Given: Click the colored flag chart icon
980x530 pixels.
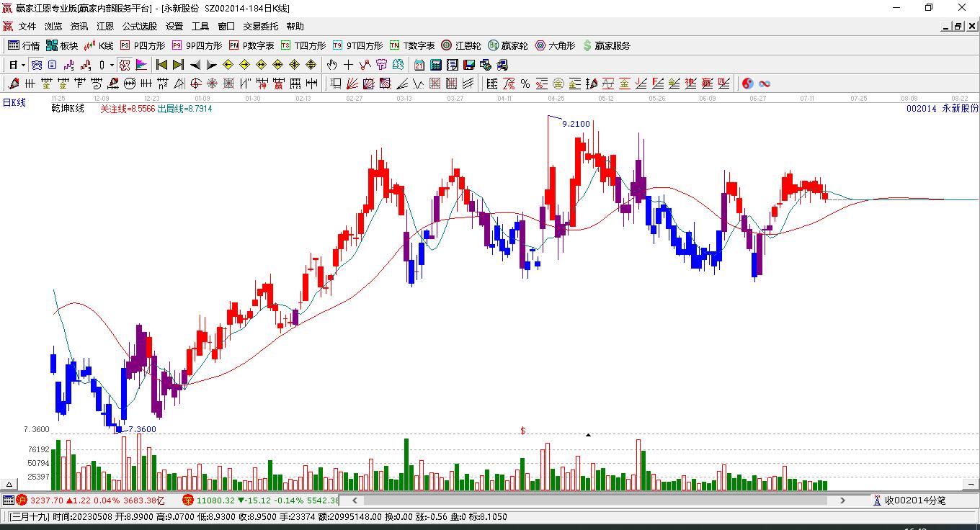Looking at the screenshot, I should [141, 65].
